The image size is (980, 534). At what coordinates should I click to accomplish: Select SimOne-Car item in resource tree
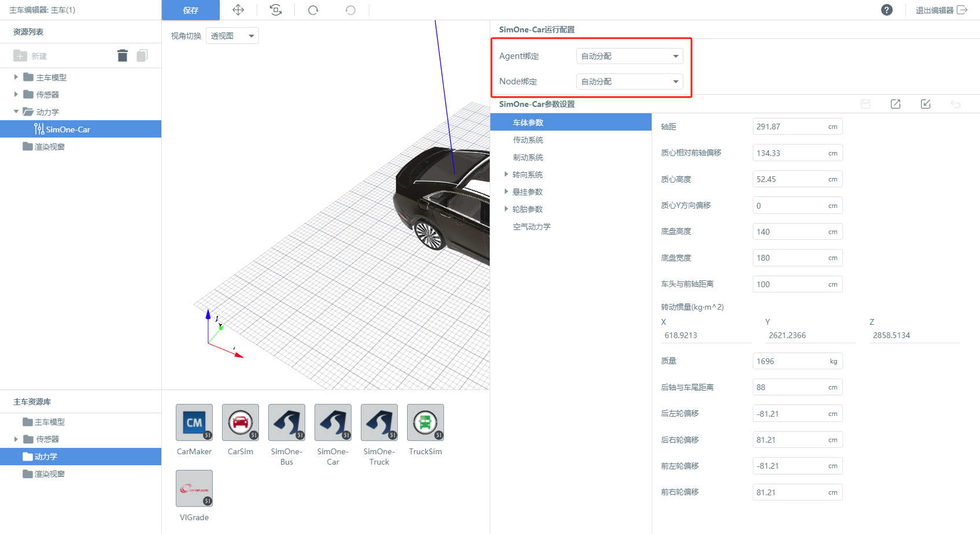pyautogui.click(x=80, y=129)
